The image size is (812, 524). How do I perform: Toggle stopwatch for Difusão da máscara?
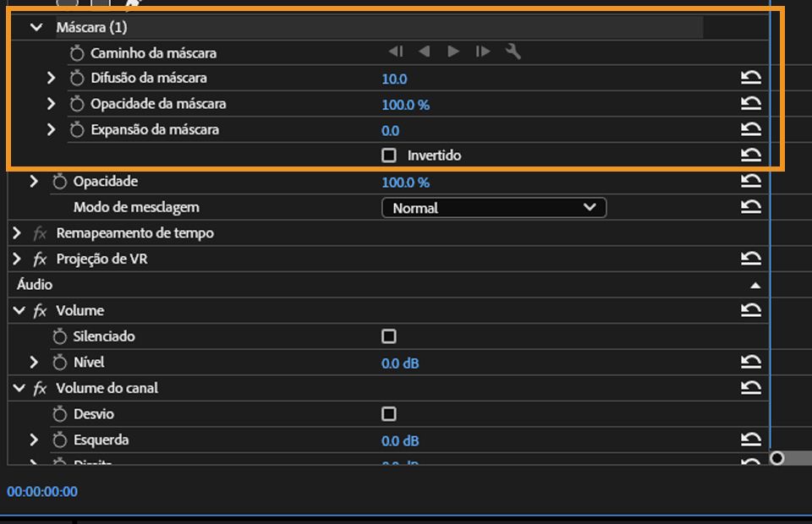coord(77,78)
